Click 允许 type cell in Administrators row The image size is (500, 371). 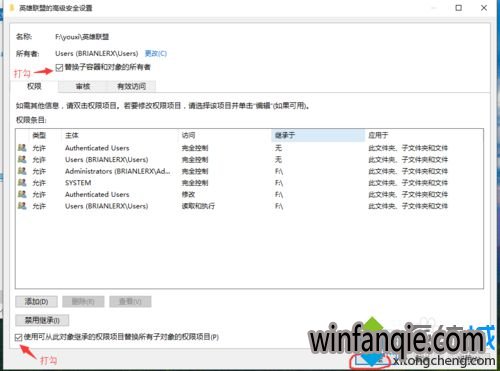point(39,171)
